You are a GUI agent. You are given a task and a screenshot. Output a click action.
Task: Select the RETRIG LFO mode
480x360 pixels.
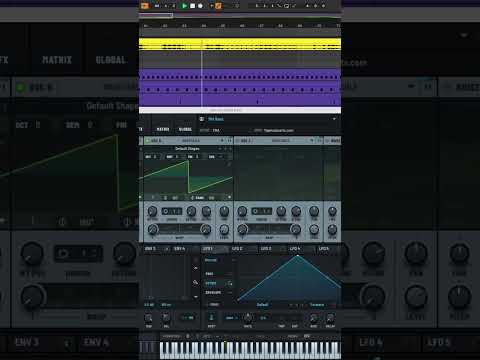[x=211, y=283]
